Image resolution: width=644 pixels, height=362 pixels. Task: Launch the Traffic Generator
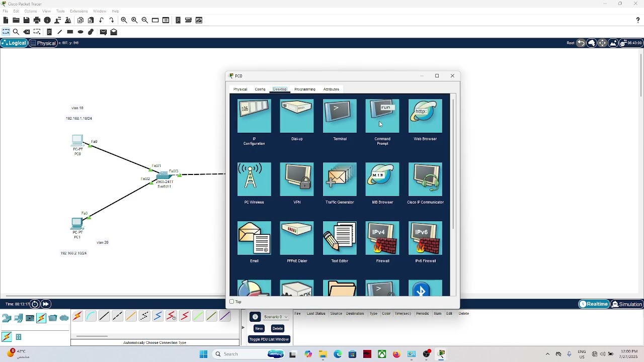[x=340, y=179]
